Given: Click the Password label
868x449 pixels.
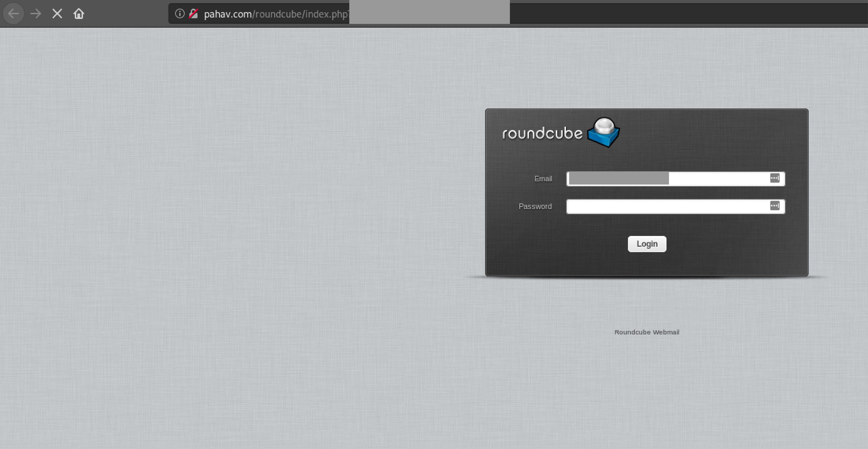Looking at the screenshot, I should tap(535, 206).
